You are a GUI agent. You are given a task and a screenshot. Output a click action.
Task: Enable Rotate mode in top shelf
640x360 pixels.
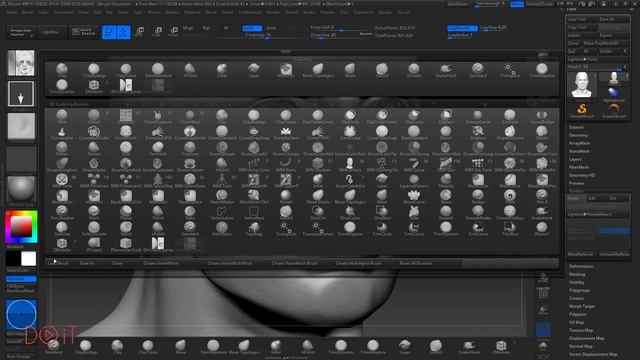pyautogui.click(x=173, y=32)
